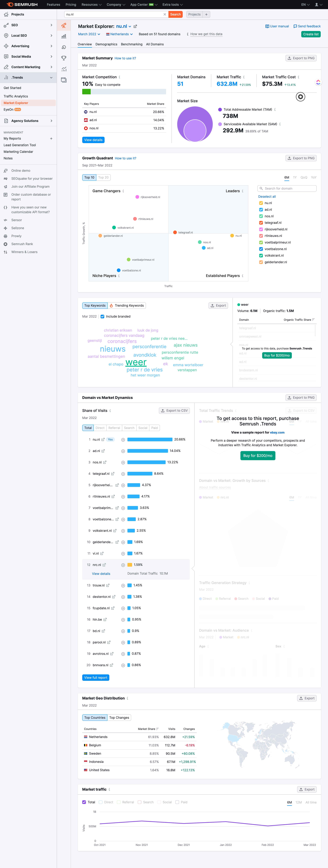Open Winners & Losers sidebar item
Screen dimensions: 328x868
pos(24,252)
